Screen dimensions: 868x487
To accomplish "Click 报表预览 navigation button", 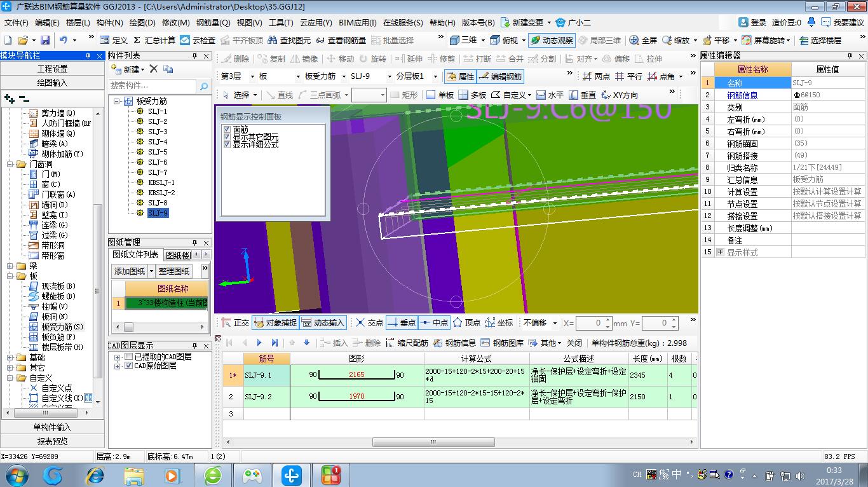I will tap(52, 441).
